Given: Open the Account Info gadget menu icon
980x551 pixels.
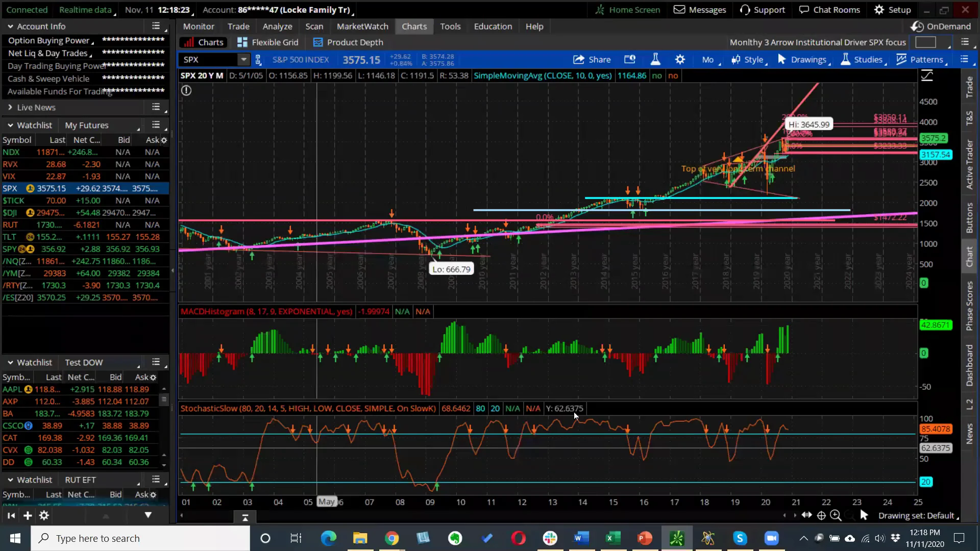Looking at the screenshot, I should coord(156,26).
